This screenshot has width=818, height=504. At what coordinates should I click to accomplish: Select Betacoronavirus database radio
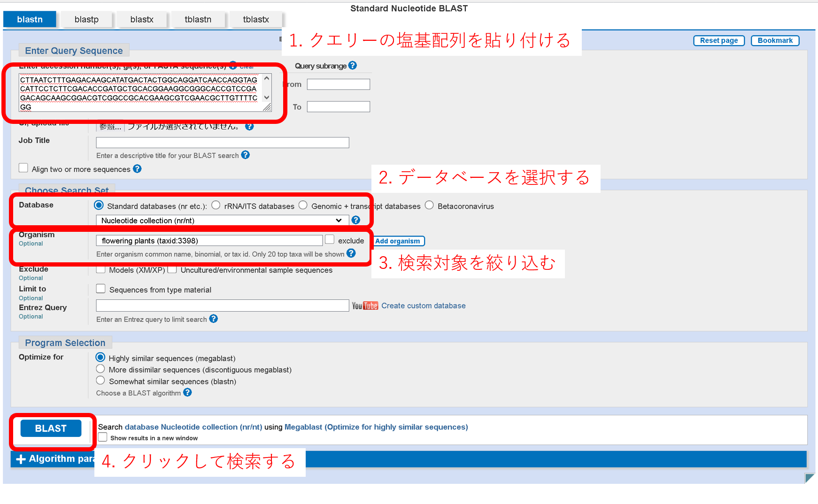click(429, 205)
